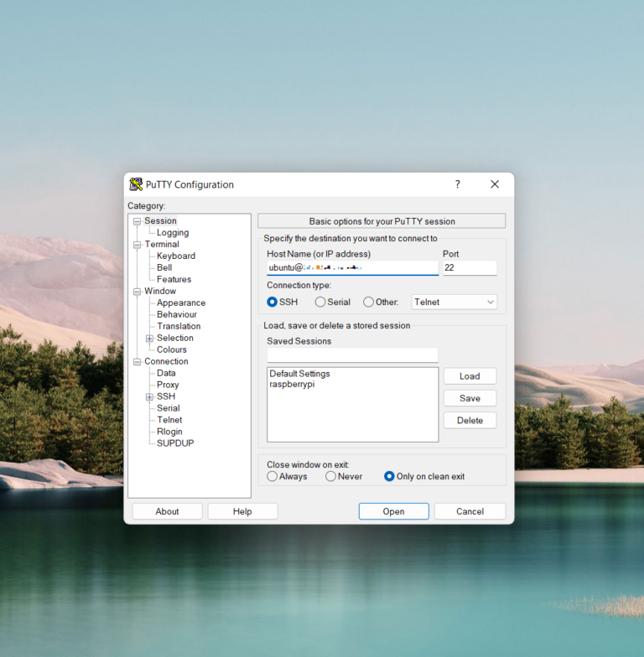Select Never for close window on exit
Viewport: 644px width, 657px height.
click(x=330, y=476)
